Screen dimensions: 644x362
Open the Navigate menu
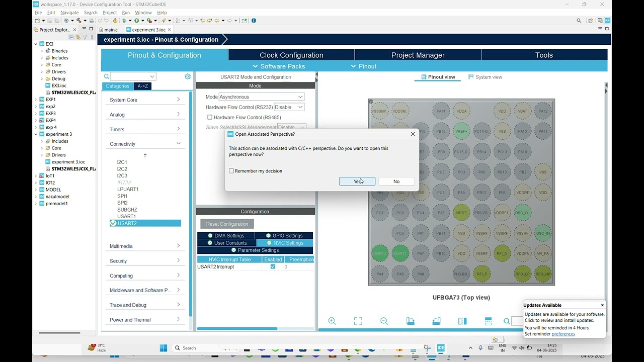[69, 13]
